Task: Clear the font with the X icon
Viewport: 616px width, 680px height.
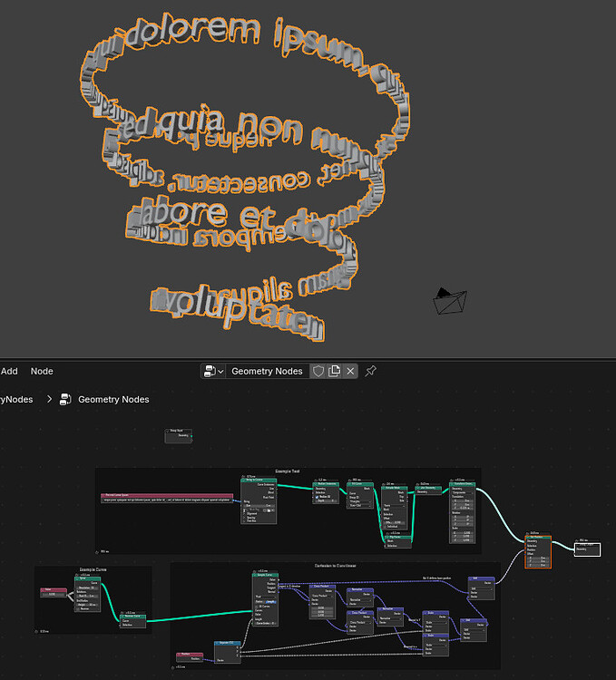Action: pos(273,510)
